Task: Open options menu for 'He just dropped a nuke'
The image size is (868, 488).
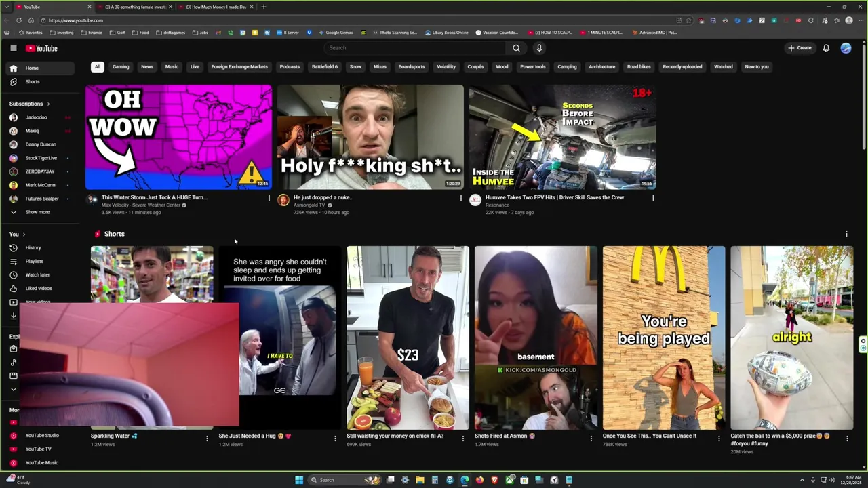Action: [461, 198]
